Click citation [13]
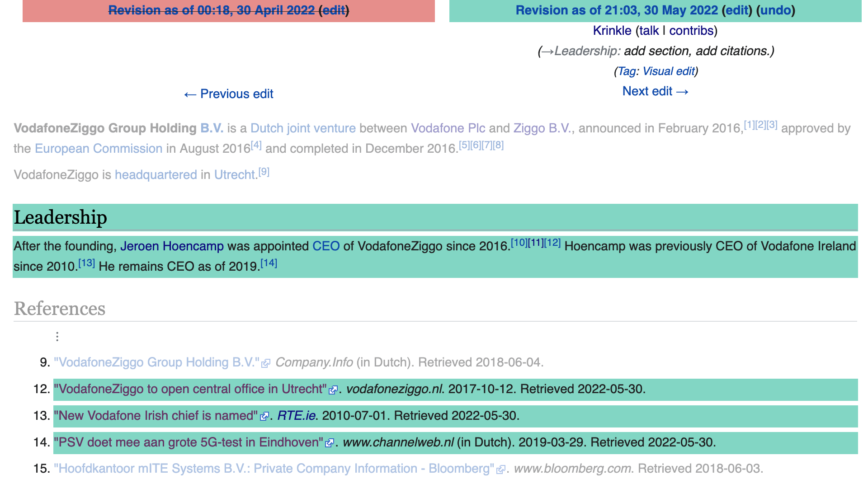The height and width of the screenshot is (479, 868). click(x=87, y=263)
